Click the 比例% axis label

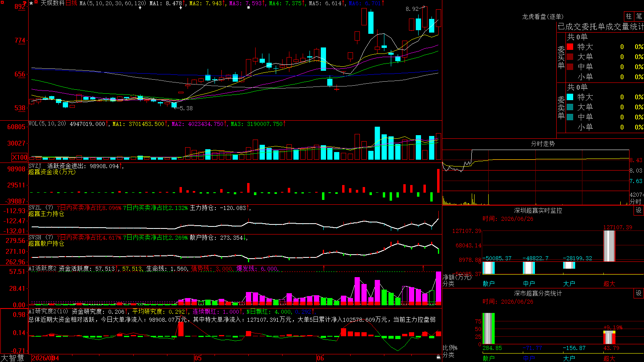[450, 348]
